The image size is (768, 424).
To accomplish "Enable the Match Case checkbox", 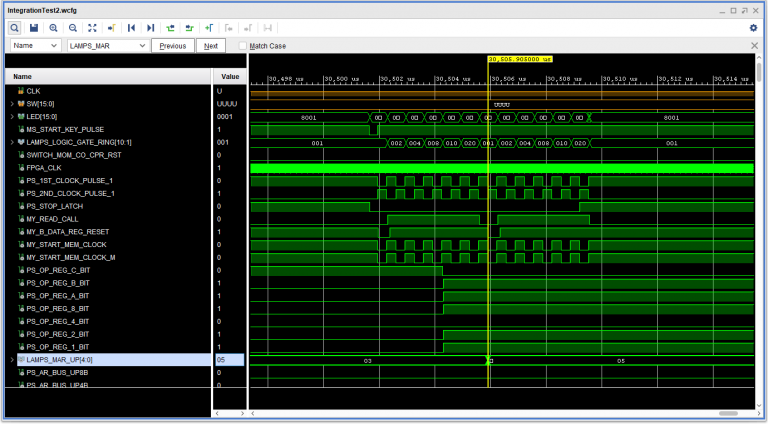I will pyautogui.click(x=244, y=46).
